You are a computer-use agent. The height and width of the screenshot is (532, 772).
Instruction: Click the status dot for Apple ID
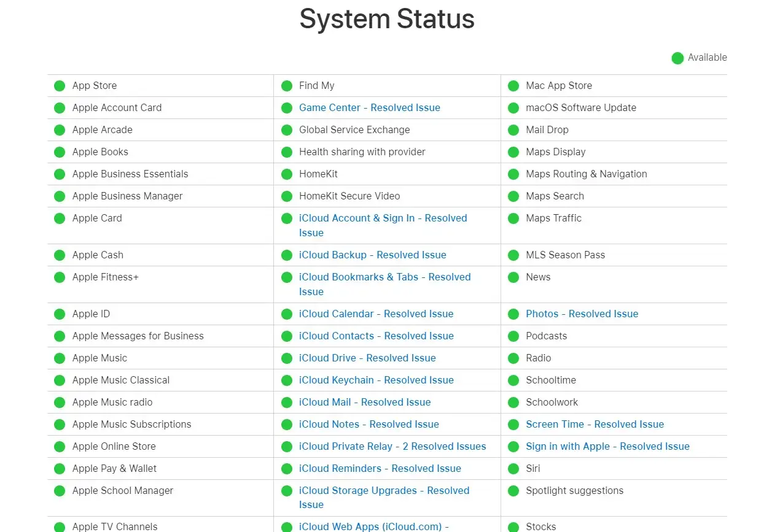coord(60,314)
